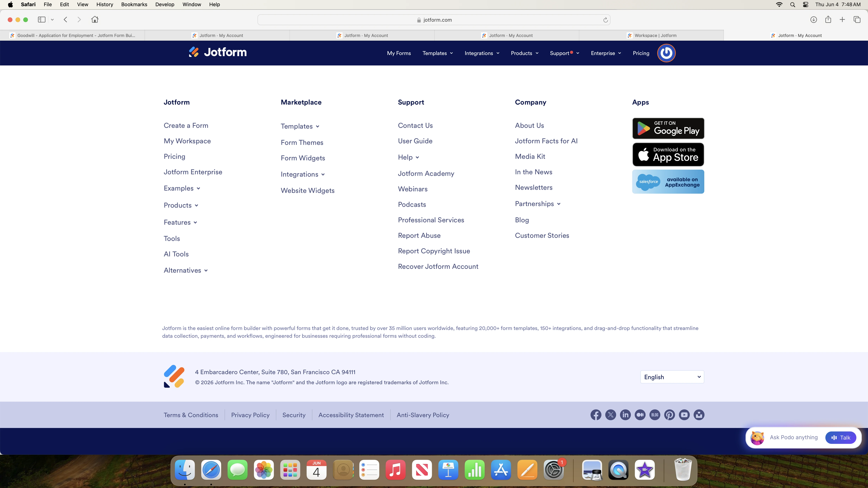Click the Download on the App Store badge
The width and height of the screenshot is (868, 488).
click(x=668, y=155)
